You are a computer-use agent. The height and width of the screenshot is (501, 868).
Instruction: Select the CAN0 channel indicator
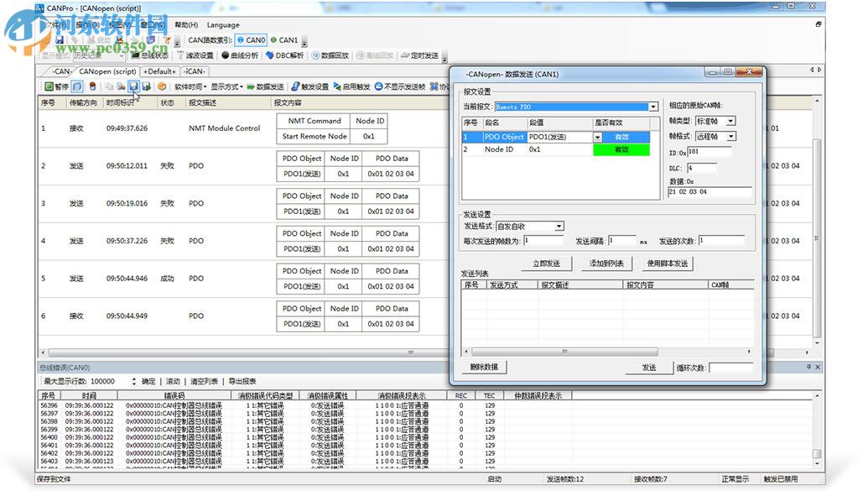(x=252, y=39)
